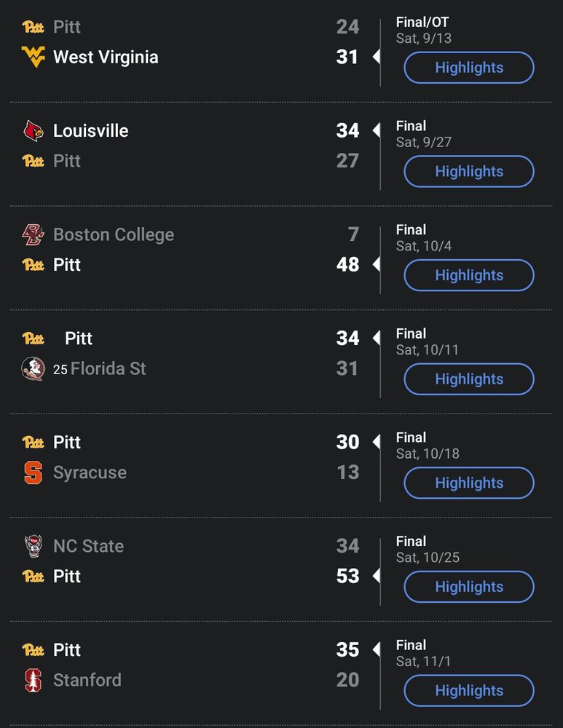The height and width of the screenshot is (728, 563).
Task: Open Highlights for the Louisville game
Action: pyautogui.click(x=469, y=172)
